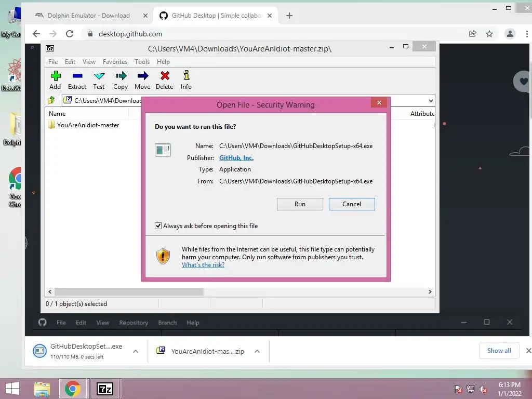Open the share page icon in Chrome
Screen dimensions: 532x399
pos(472,34)
